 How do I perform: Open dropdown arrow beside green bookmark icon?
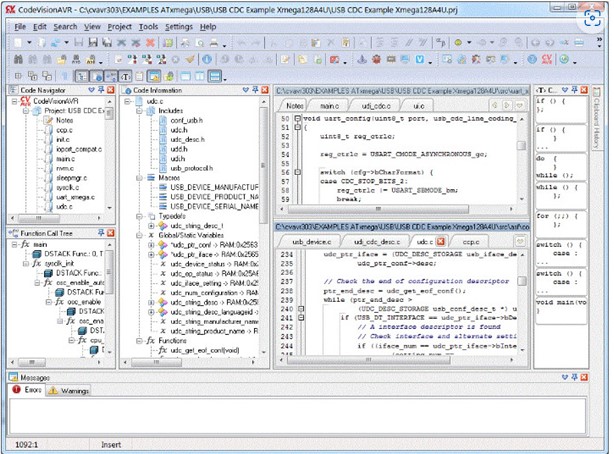pos(469,42)
